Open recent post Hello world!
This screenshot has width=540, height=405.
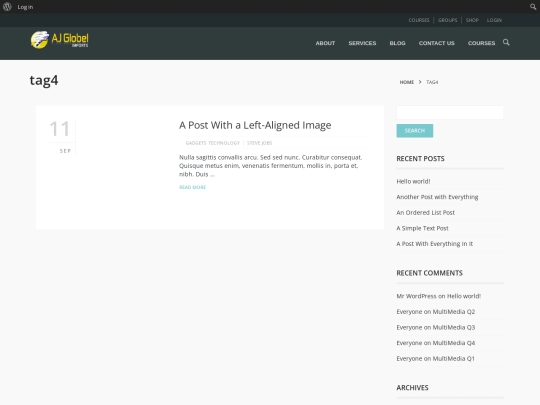413,181
